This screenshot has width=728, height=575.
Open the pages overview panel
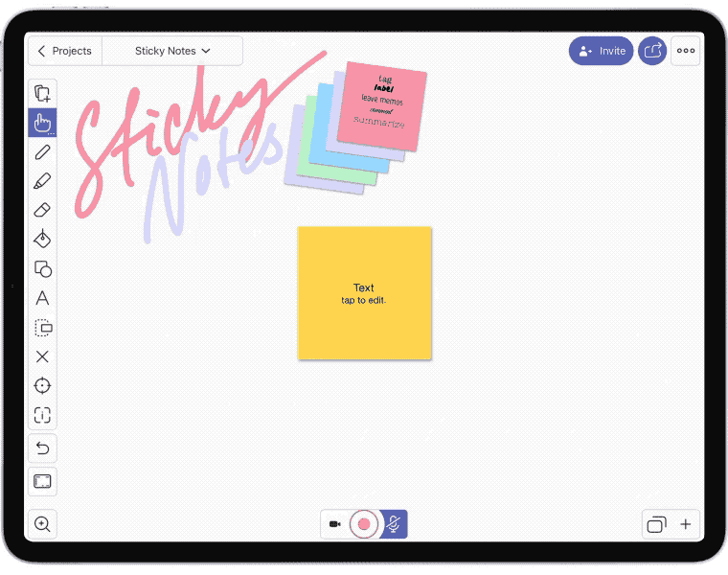click(x=656, y=524)
